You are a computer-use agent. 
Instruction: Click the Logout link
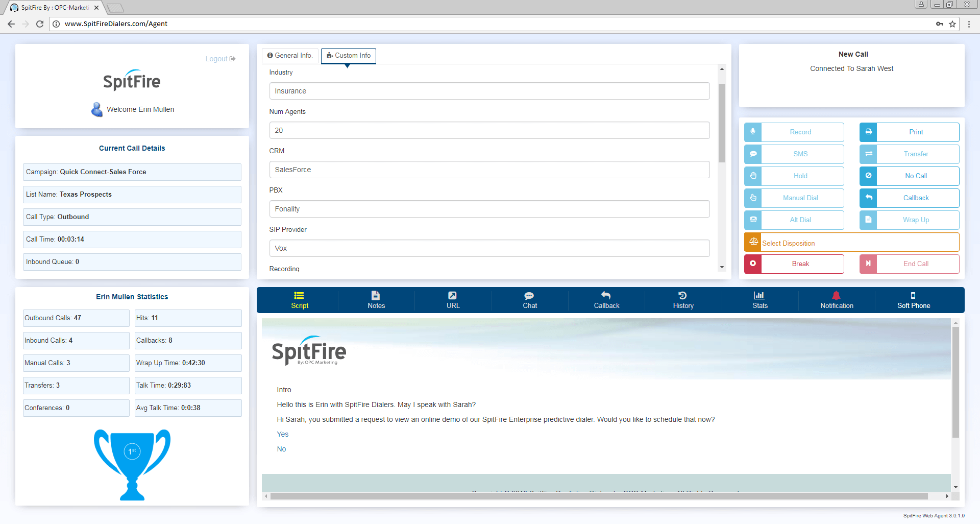tap(220, 59)
